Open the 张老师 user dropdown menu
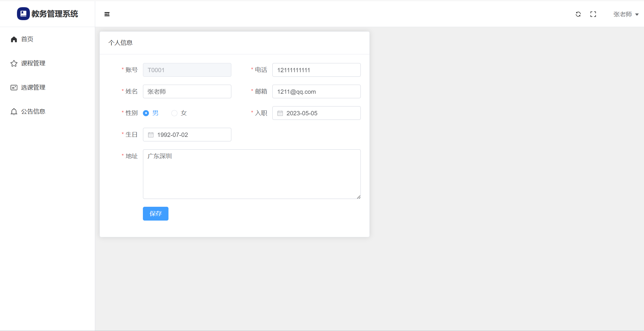 626,14
